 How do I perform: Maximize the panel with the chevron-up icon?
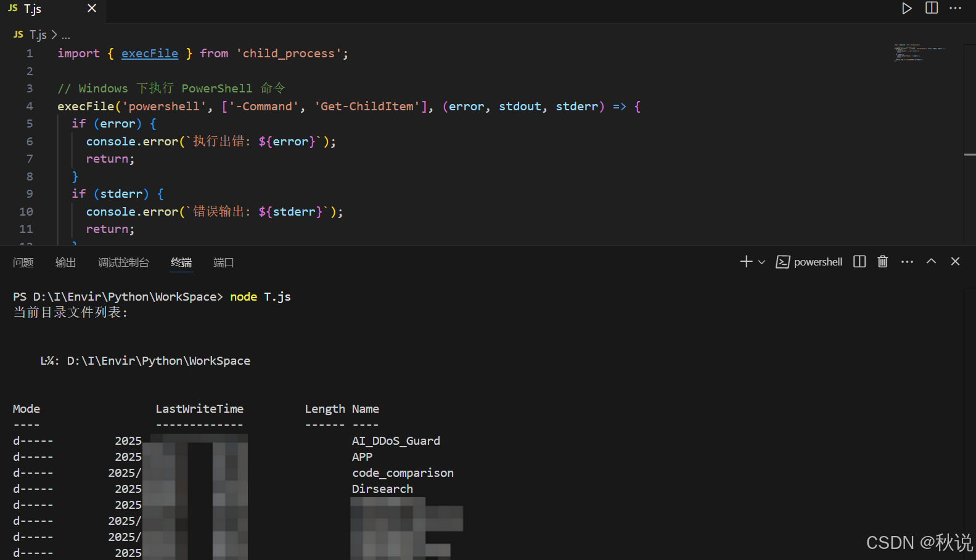(x=931, y=261)
